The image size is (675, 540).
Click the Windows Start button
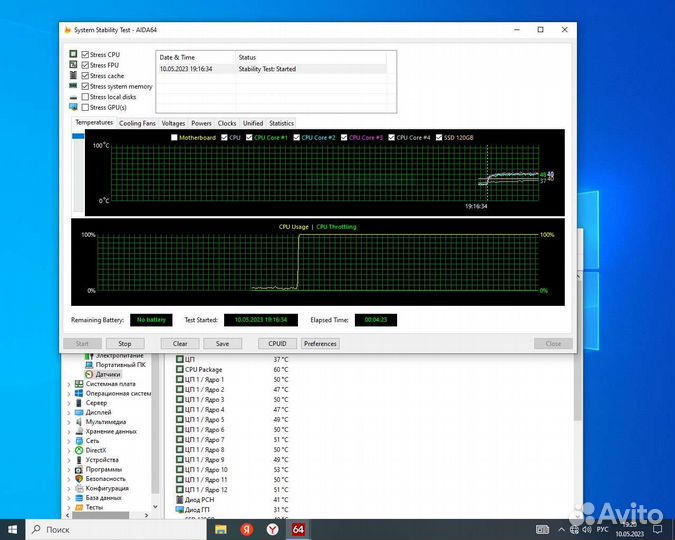coord(13,528)
